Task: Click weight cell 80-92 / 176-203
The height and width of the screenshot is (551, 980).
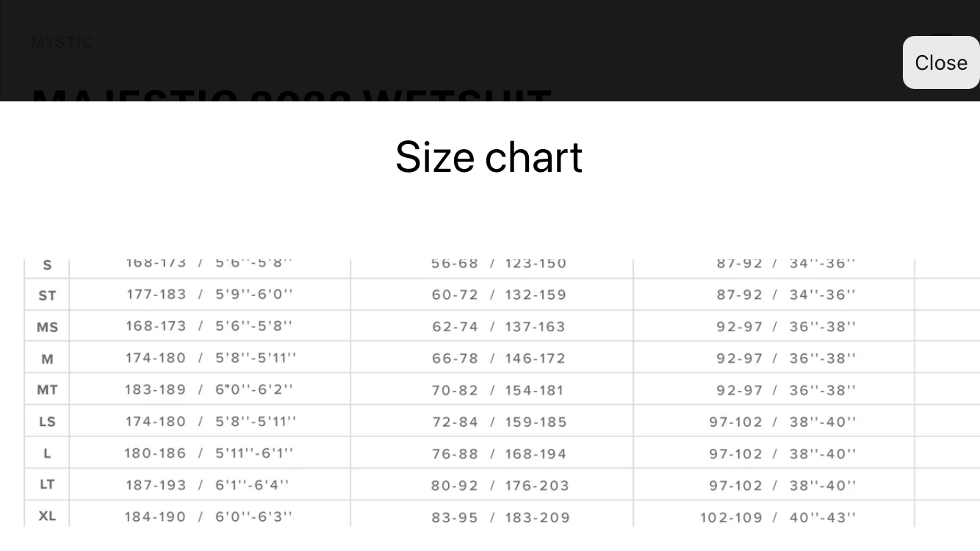Action: [500, 486]
